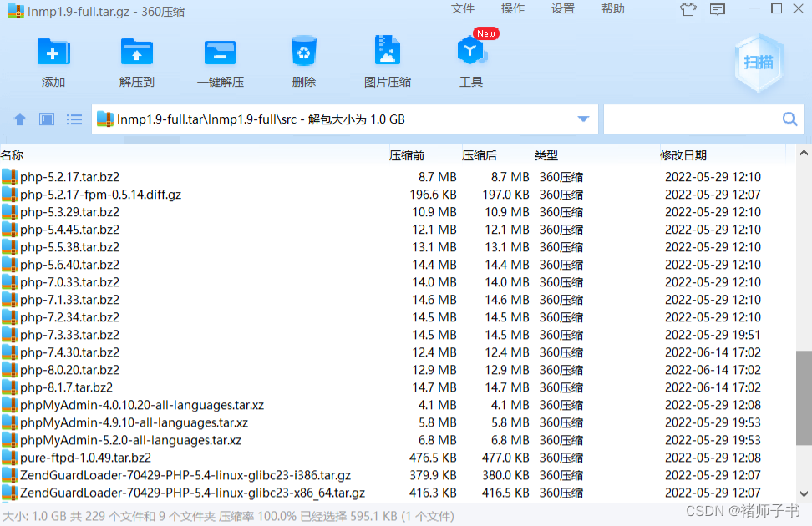Sort by 修改日期 column header
Image resolution: width=812 pixels, height=526 pixels.
[683, 155]
